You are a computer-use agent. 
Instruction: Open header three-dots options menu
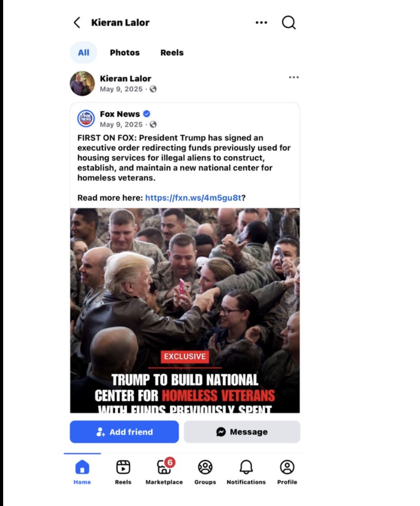[x=261, y=23]
